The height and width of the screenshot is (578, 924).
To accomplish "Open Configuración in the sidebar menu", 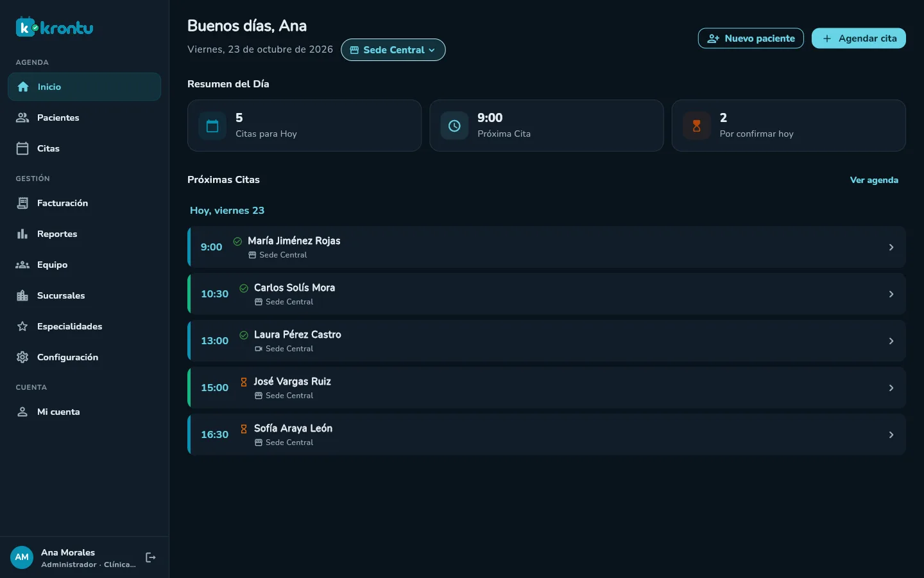I will pos(84,357).
